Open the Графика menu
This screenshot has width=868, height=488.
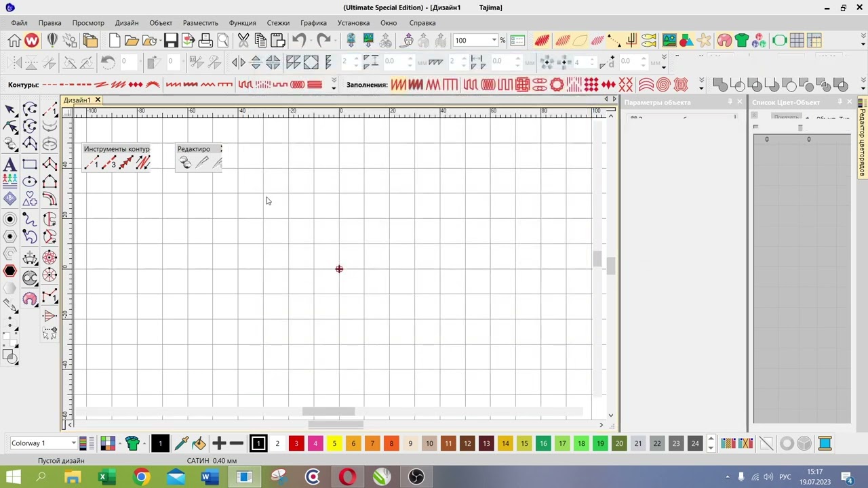click(313, 23)
